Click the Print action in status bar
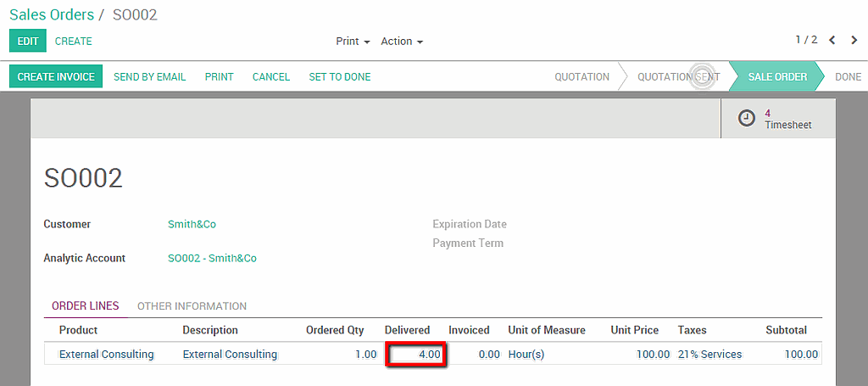The image size is (868, 386). pos(219,76)
